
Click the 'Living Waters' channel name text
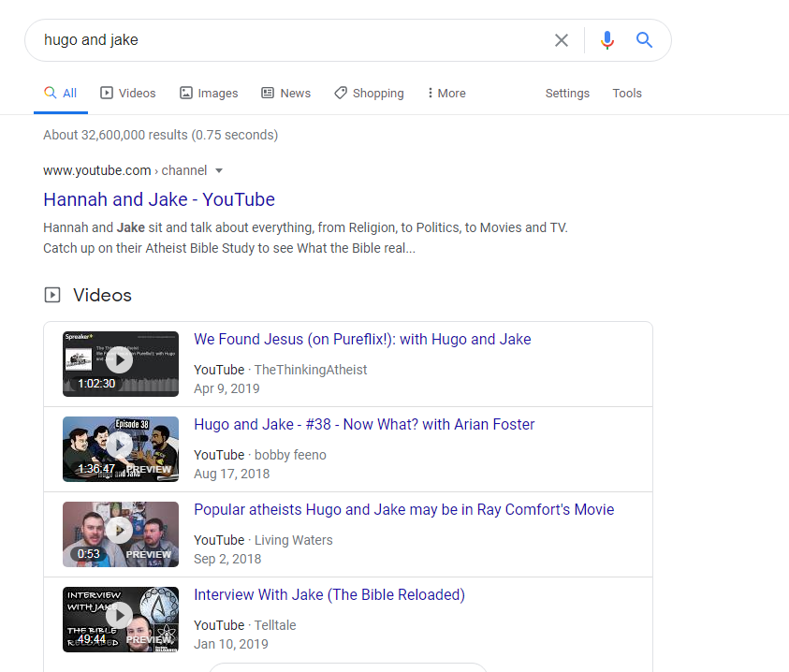pyautogui.click(x=293, y=540)
